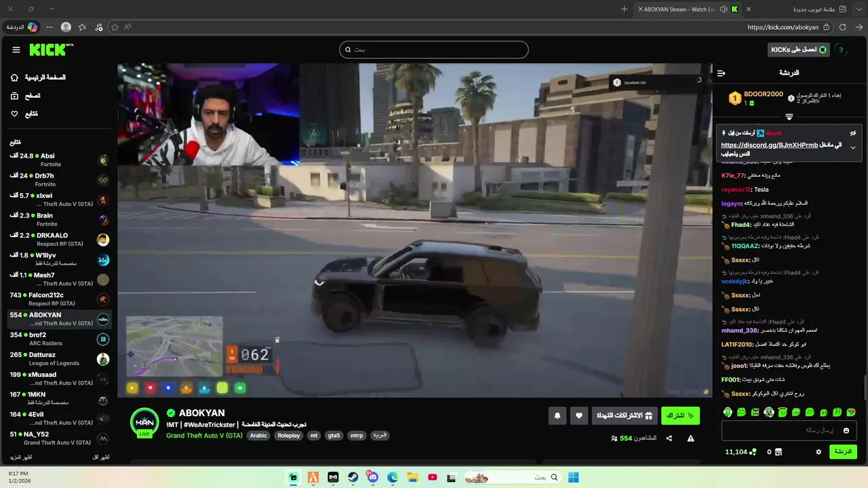Image resolution: width=868 pixels, height=488 pixels.
Task: Select the Arabic tag
Action: coord(258,436)
